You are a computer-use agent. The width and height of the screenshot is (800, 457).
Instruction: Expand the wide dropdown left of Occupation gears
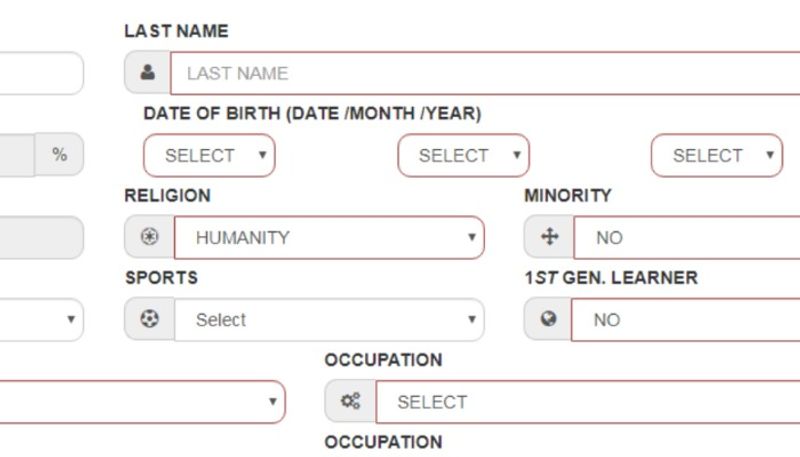[140, 402]
